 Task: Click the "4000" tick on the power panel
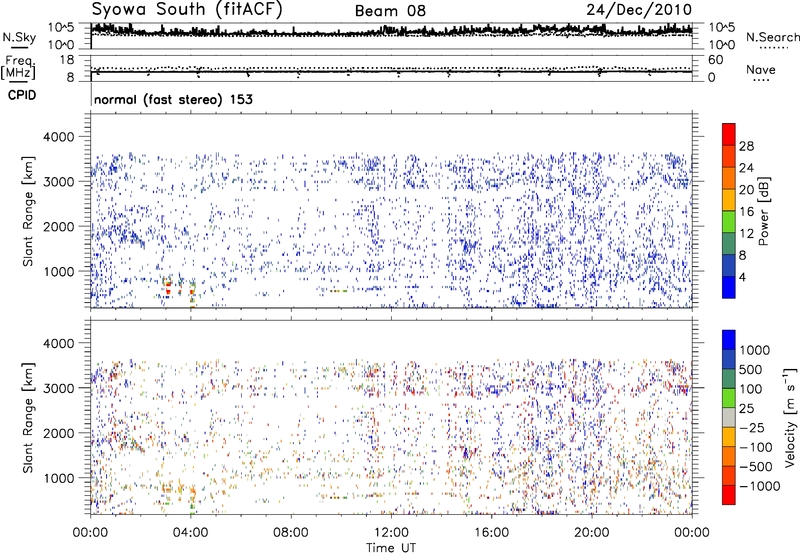(x=58, y=137)
